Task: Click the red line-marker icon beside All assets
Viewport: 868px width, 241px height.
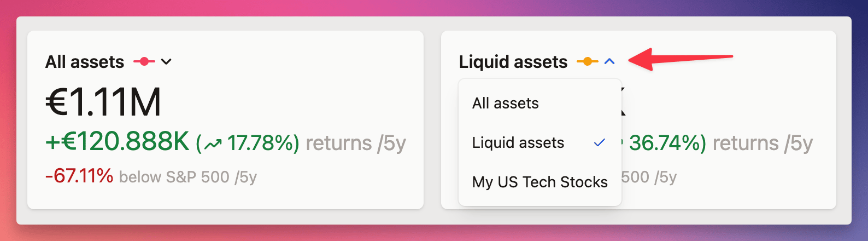Action: 144,62
